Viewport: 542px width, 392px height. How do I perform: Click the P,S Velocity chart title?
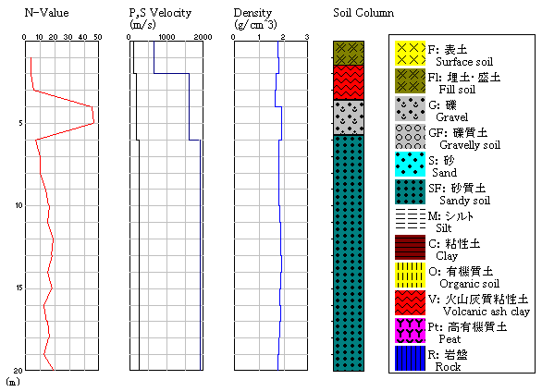coord(160,13)
